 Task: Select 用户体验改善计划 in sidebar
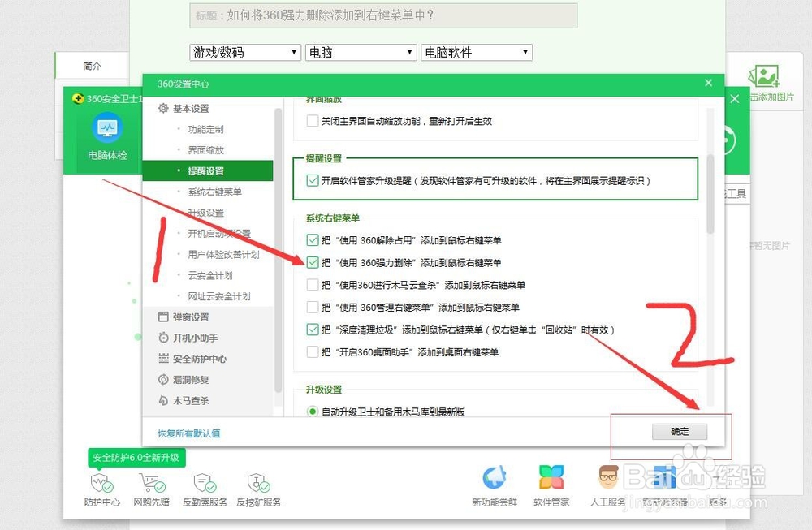[224, 254]
